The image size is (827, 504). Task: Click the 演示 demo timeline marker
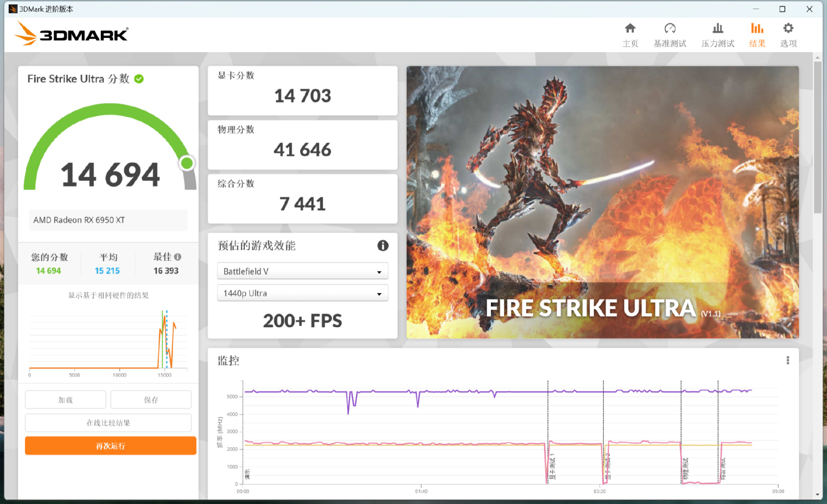[247, 474]
